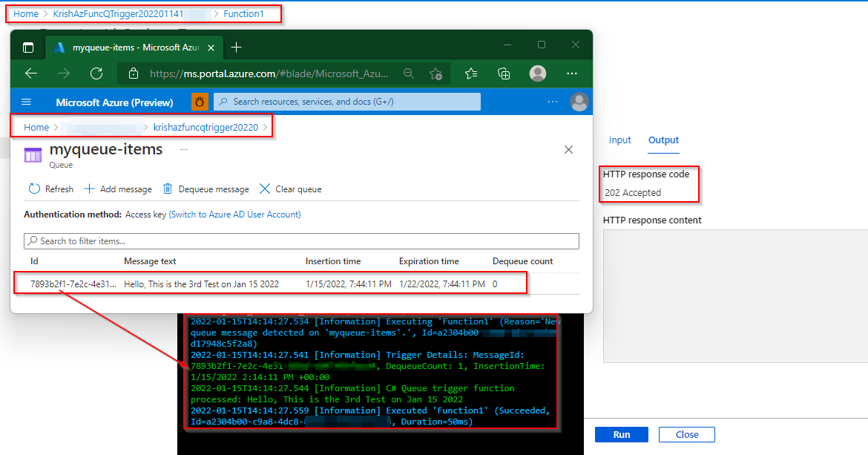Open the browser collections icon
The image size is (868, 455).
504,73
